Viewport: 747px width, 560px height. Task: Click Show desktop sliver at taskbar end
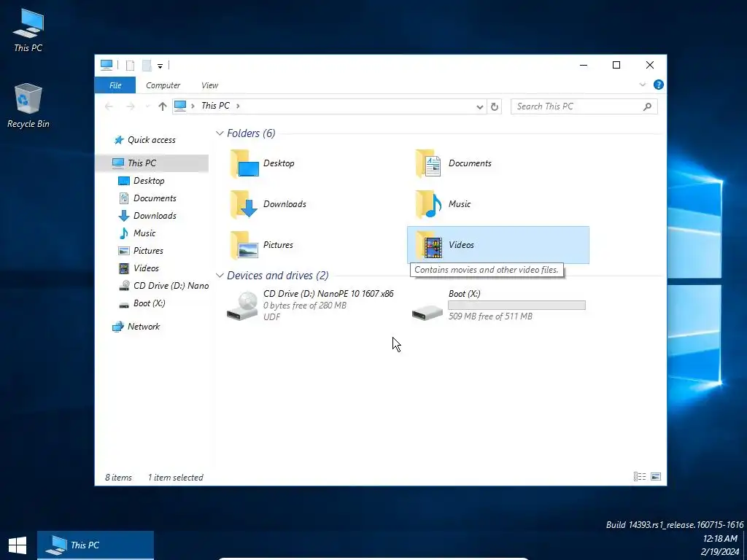pyautogui.click(x=745, y=545)
